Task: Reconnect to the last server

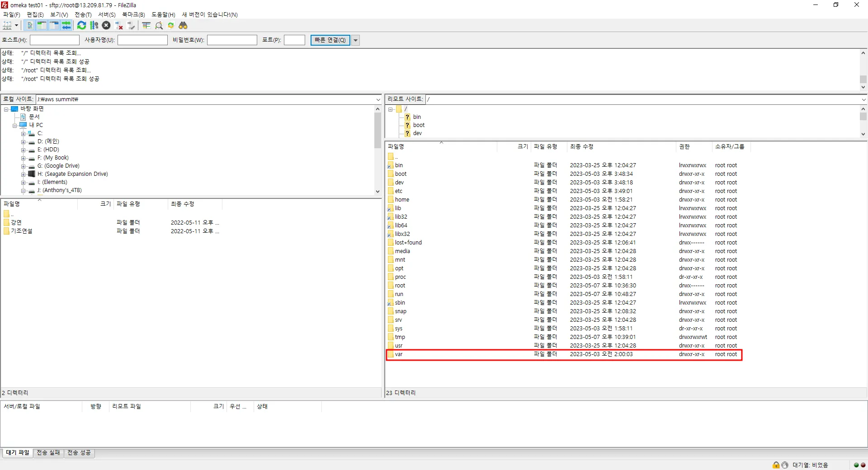Action: 131,25
